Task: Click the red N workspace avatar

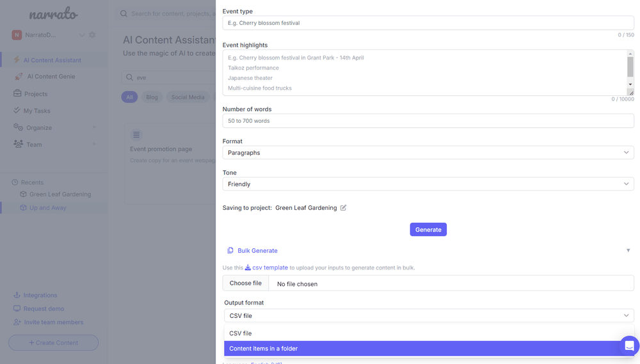Action: click(x=17, y=35)
